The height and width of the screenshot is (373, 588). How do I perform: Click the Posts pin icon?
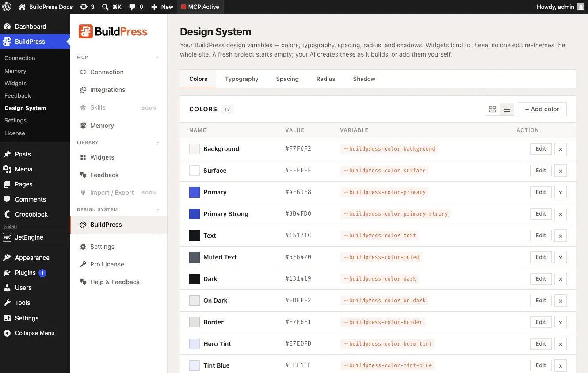point(7,154)
